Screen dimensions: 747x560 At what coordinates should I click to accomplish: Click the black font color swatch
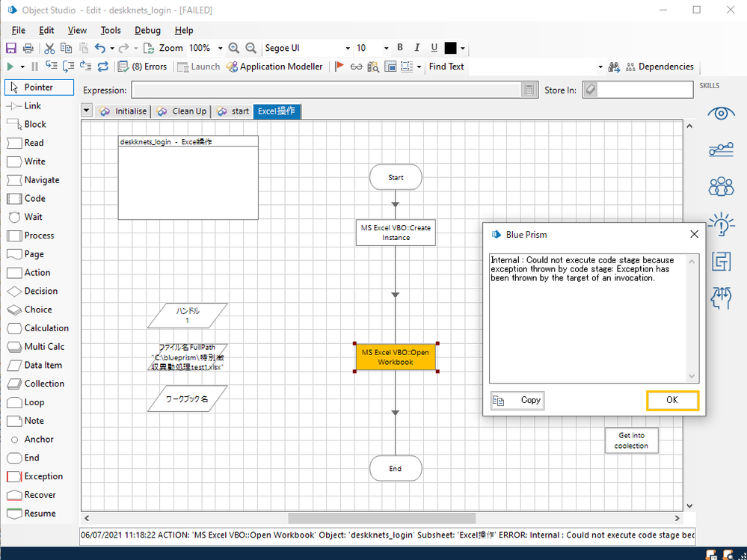[450, 48]
